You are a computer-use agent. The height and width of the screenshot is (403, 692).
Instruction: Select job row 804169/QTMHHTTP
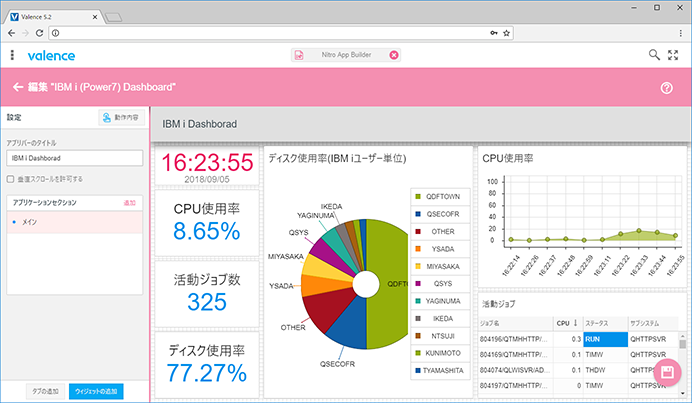tap(578, 355)
